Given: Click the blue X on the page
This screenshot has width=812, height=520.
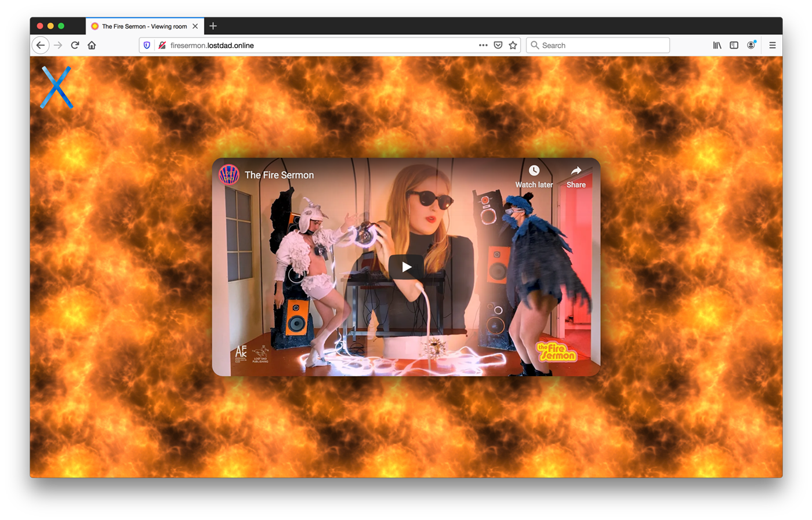Looking at the screenshot, I should point(56,88).
